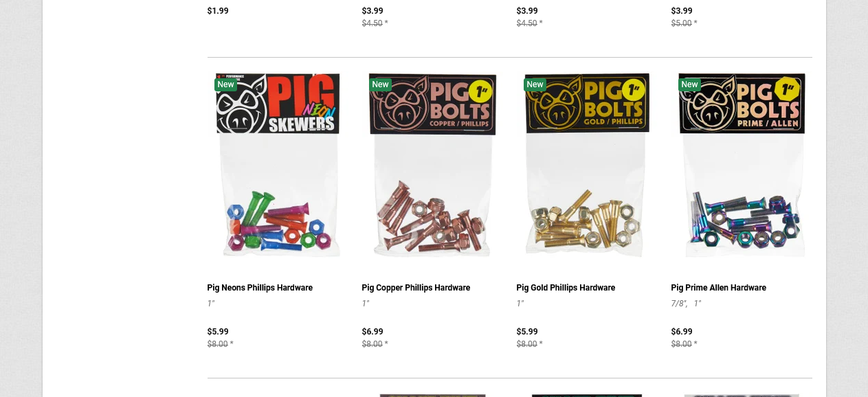Click the New badge on Neons Skewers

(226, 84)
